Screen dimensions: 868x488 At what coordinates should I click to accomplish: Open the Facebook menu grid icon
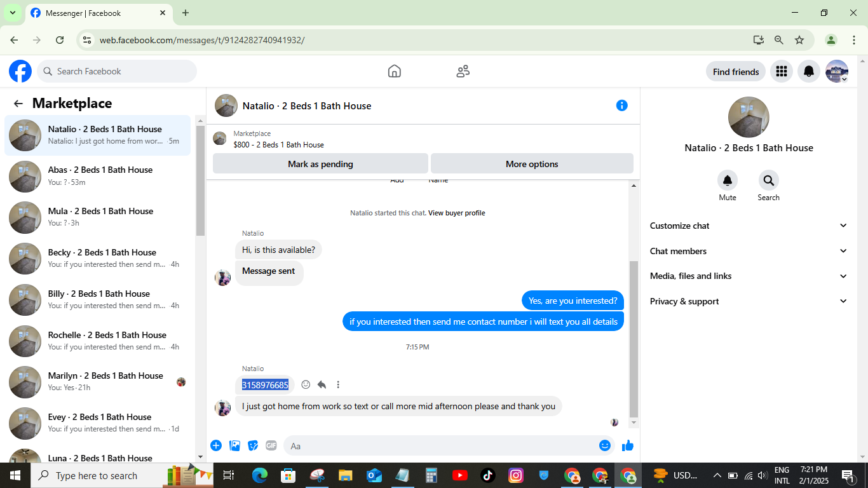(x=782, y=71)
